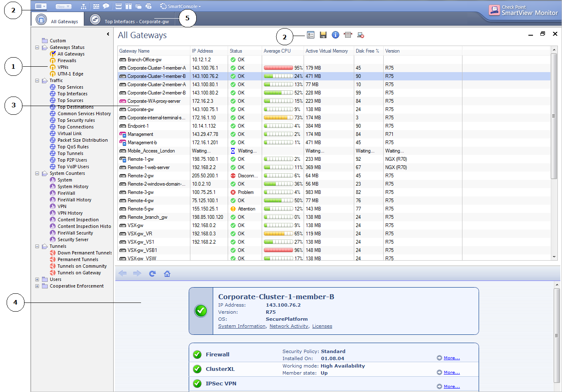Switch to the All Gateways tab

coord(58,19)
